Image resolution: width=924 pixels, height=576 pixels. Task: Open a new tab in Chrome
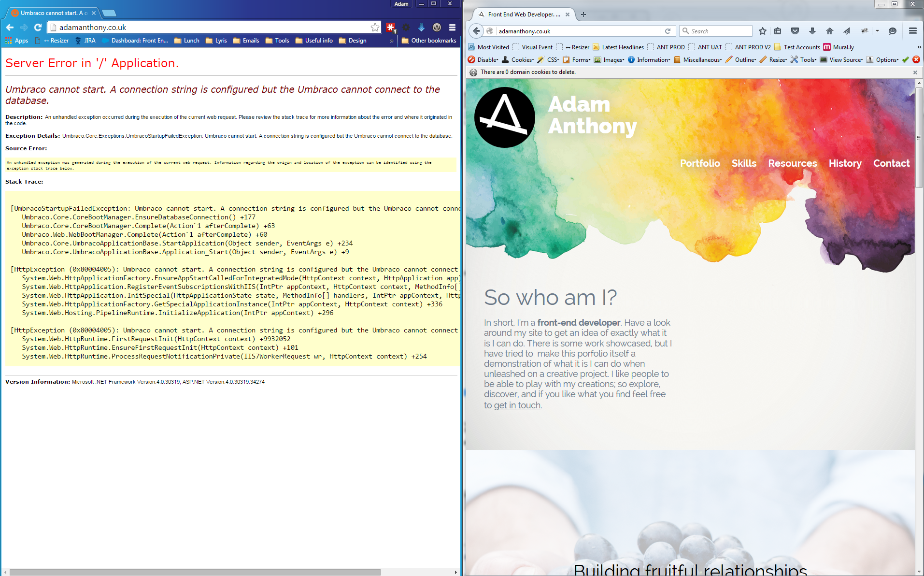point(110,13)
